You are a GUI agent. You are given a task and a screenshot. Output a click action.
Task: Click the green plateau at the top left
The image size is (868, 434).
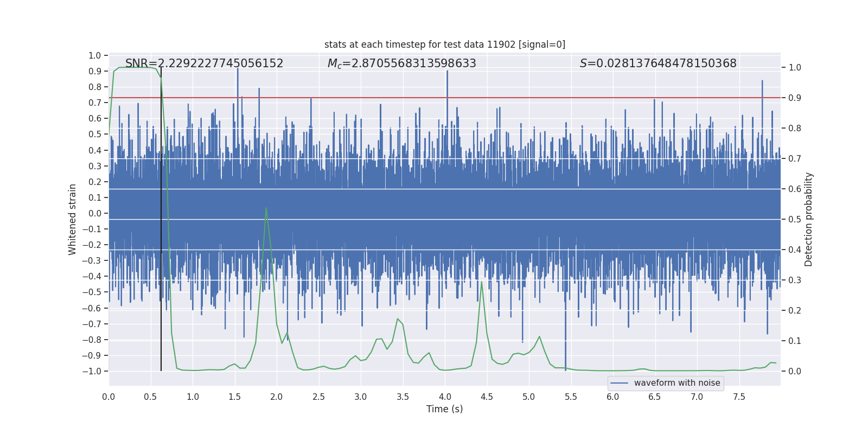tap(136, 67)
